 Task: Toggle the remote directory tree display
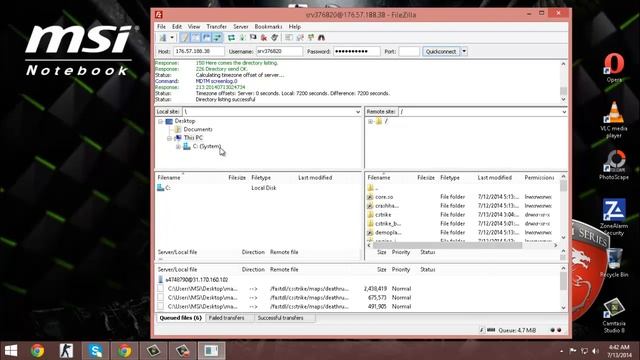[207, 38]
